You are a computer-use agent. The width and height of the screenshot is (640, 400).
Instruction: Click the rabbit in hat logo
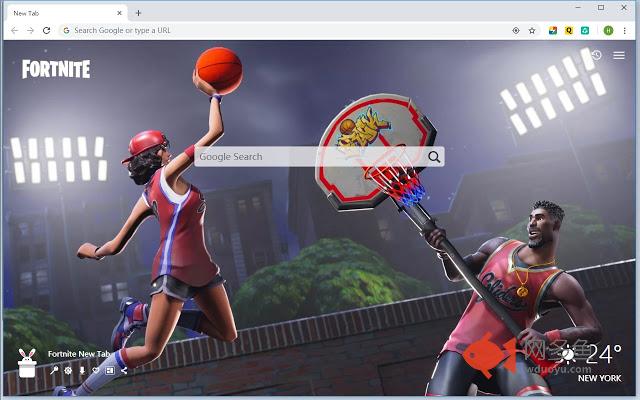click(x=27, y=363)
